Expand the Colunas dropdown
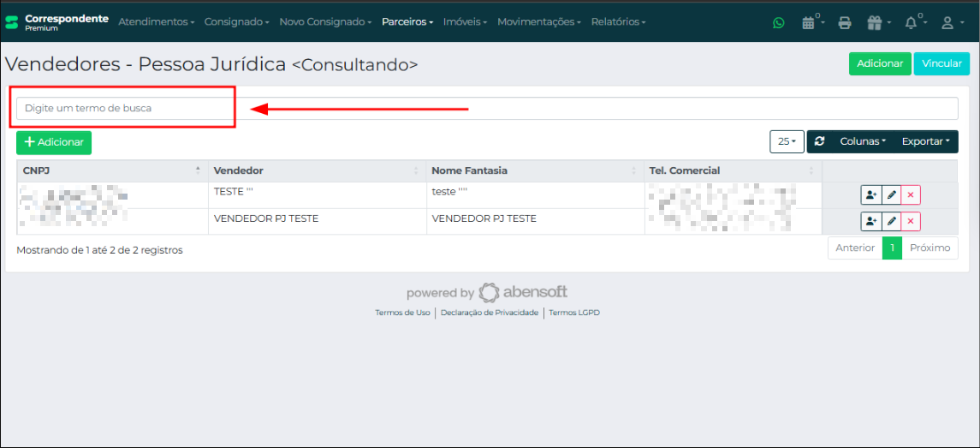 coord(862,142)
